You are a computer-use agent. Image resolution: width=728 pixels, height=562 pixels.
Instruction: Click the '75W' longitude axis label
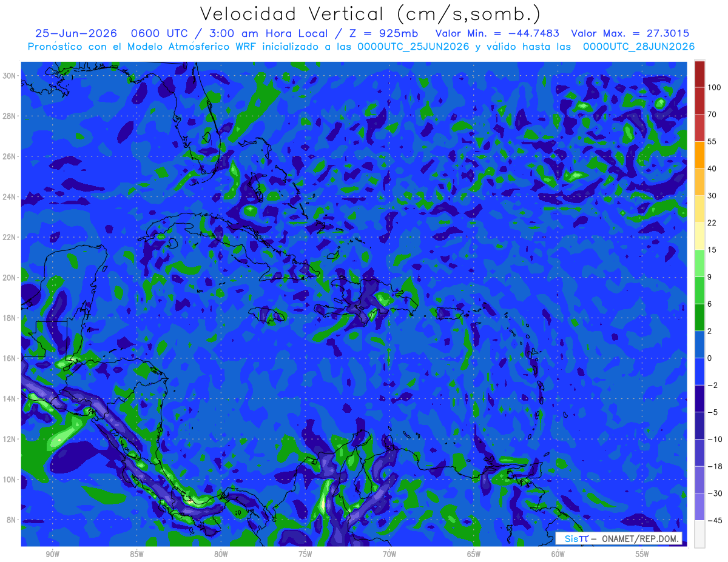(x=305, y=555)
